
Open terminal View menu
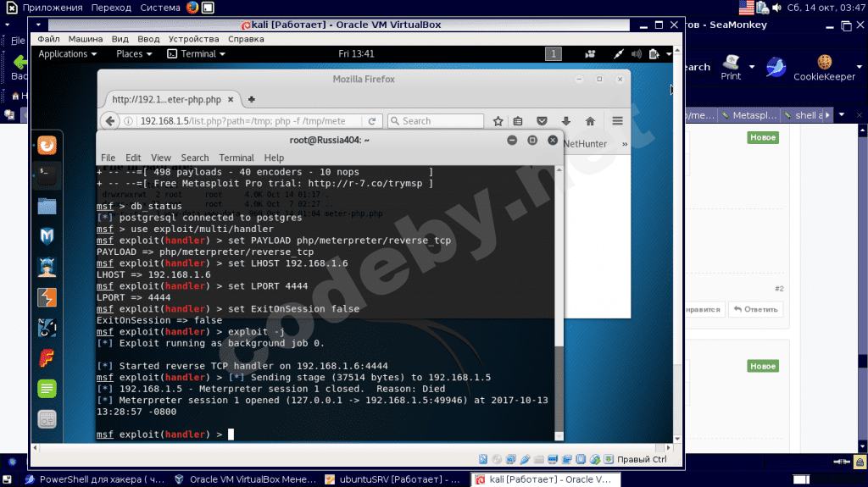[x=160, y=158]
